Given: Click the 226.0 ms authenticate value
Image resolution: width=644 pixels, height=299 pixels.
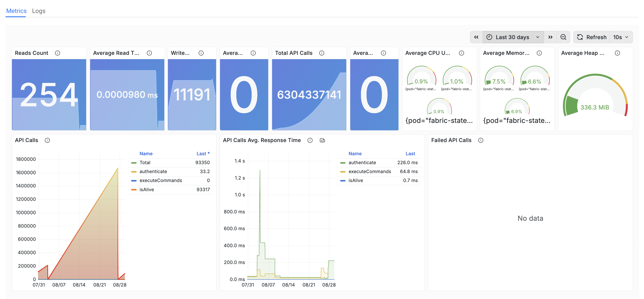Looking at the screenshot, I should point(407,163).
